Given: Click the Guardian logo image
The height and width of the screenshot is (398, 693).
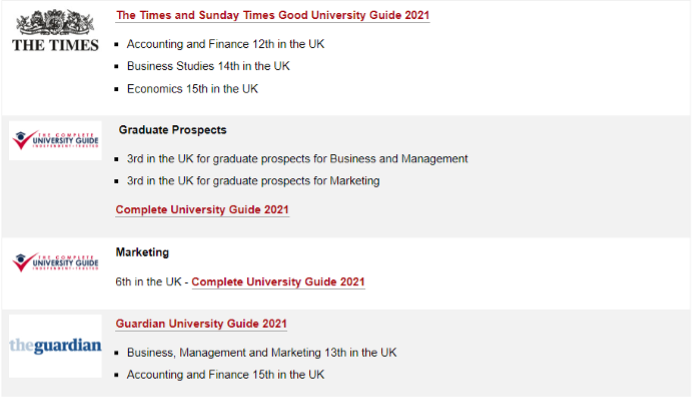Looking at the screenshot, I should (55, 346).
